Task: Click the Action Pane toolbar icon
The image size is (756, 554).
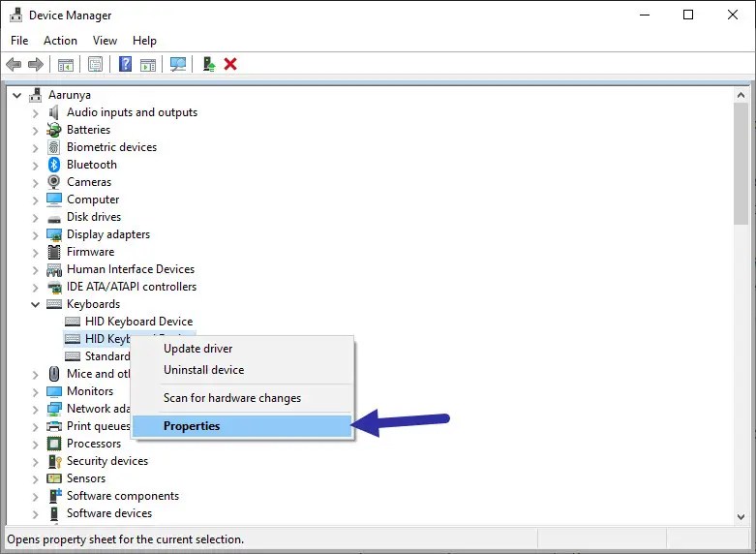Action: (x=148, y=64)
